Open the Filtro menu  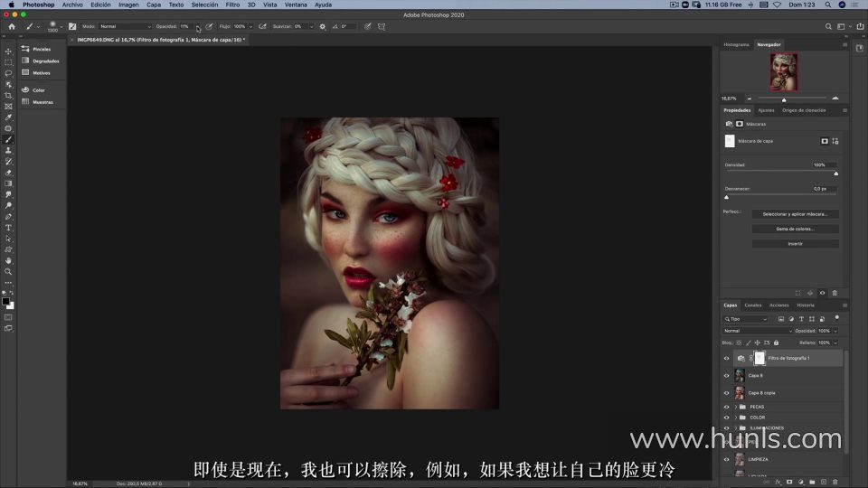tap(232, 5)
